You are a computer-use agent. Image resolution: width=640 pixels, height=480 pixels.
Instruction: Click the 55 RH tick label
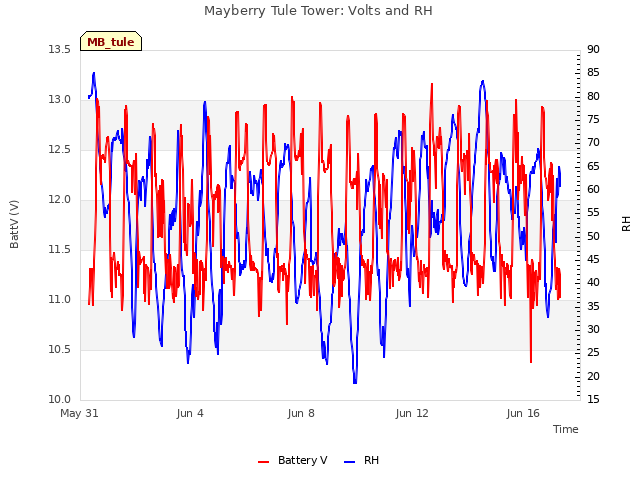pos(593,213)
